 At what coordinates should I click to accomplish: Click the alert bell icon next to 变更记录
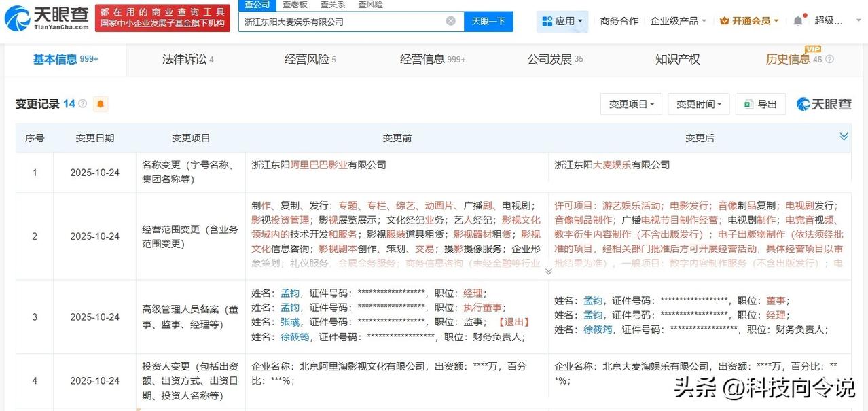101,103
